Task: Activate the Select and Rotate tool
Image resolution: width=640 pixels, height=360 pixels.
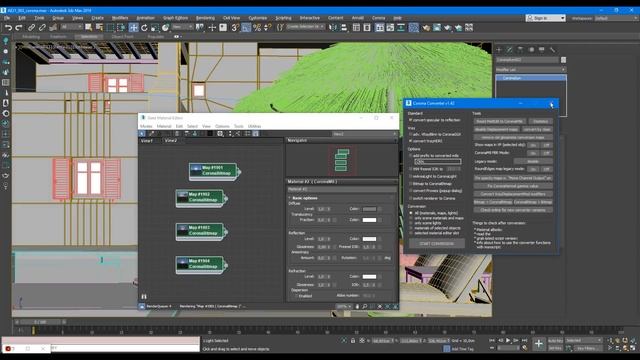Action: pyautogui.click(x=144, y=28)
